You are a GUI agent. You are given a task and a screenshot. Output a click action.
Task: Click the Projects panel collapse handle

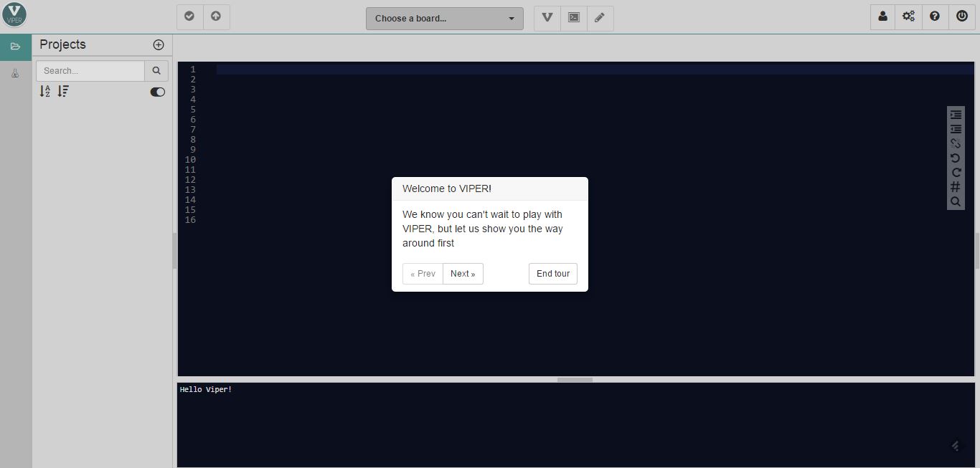[x=174, y=251]
